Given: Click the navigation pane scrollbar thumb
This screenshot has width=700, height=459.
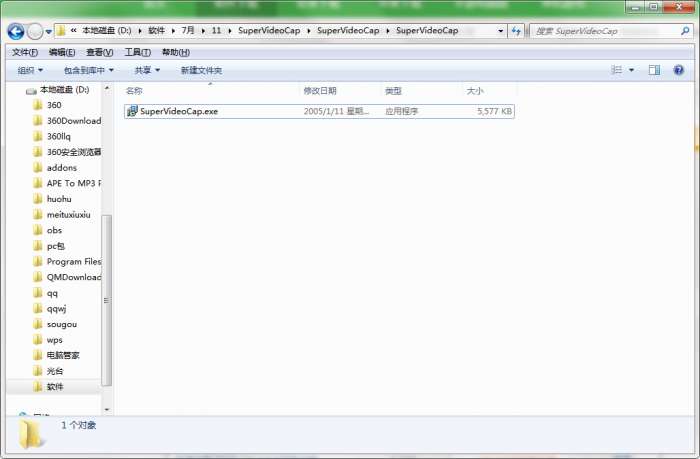Looking at the screenshot, I should click(x=107, y=300).
